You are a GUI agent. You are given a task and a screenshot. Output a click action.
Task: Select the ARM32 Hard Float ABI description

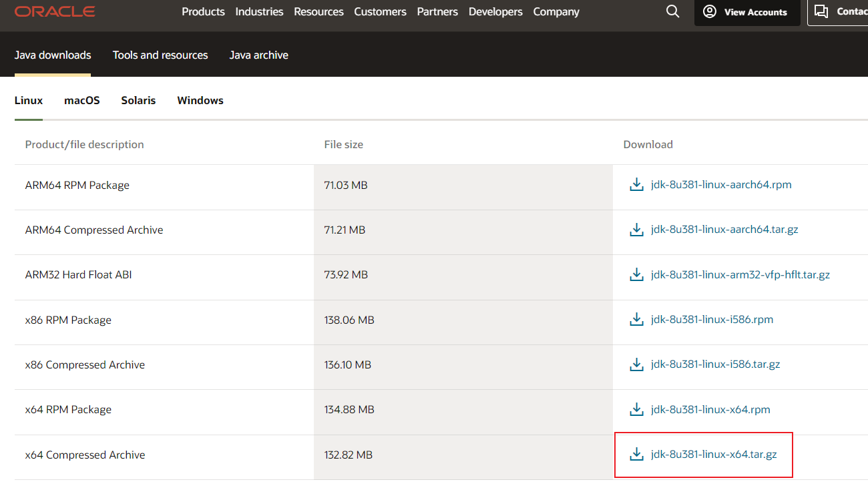(79, 274)
